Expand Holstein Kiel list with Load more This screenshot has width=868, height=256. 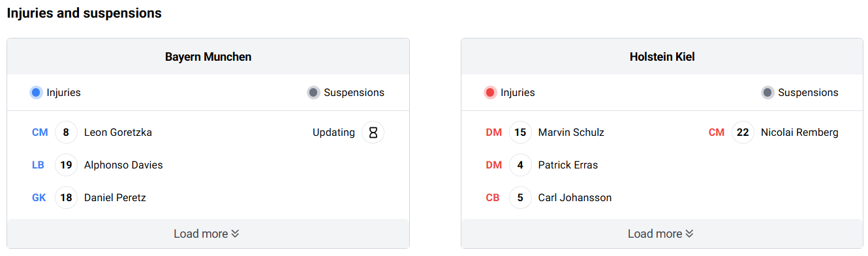point(662,234)
